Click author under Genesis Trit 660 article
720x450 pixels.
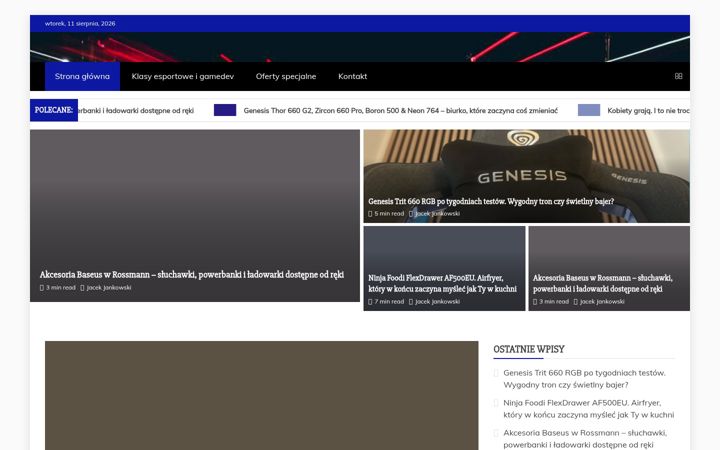point(437,214)
